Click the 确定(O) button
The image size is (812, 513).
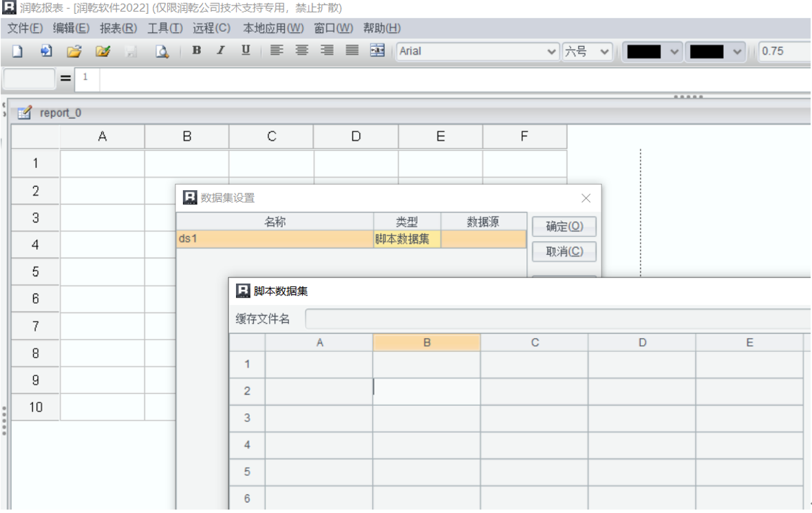coord(564,227)
